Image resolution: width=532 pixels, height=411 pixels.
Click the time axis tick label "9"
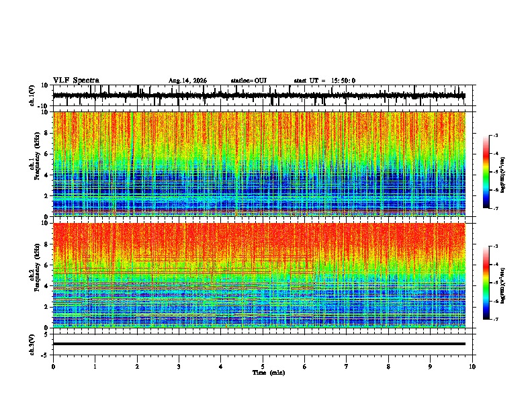pyautogui.click(x=430, y=367)
